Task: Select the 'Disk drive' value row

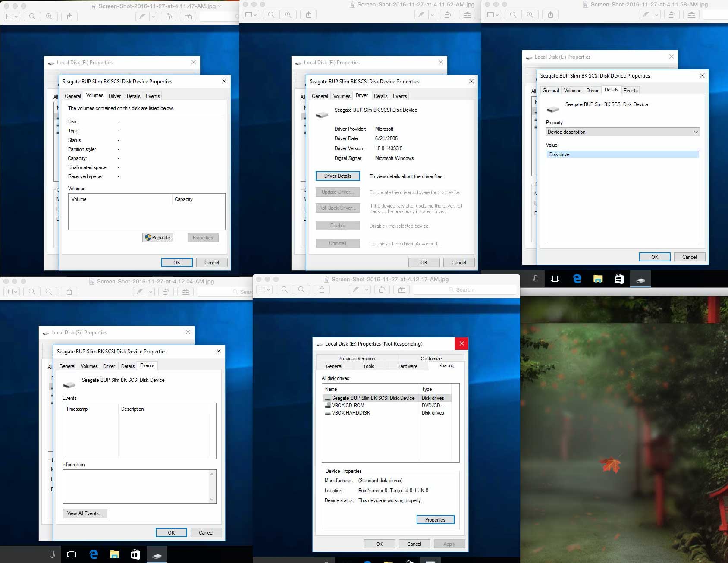Action: pos(623,154)
